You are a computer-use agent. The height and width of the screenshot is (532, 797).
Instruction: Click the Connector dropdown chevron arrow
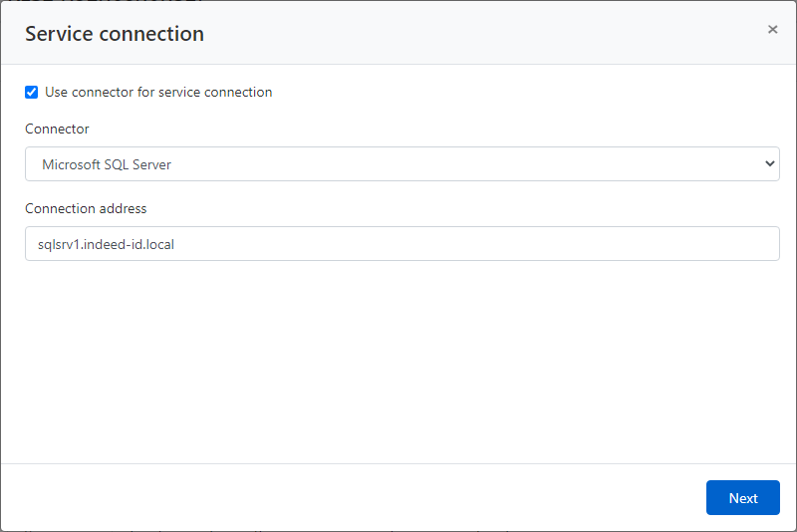[768, 164]
